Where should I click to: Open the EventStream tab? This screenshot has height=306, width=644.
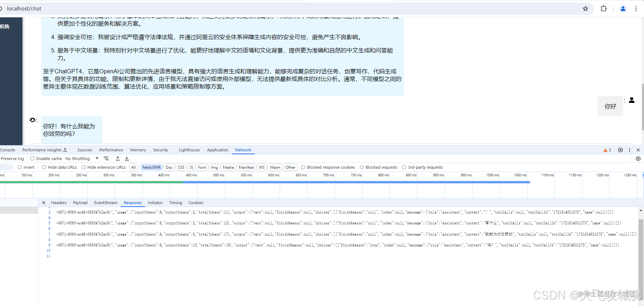[x=106, y=203]
